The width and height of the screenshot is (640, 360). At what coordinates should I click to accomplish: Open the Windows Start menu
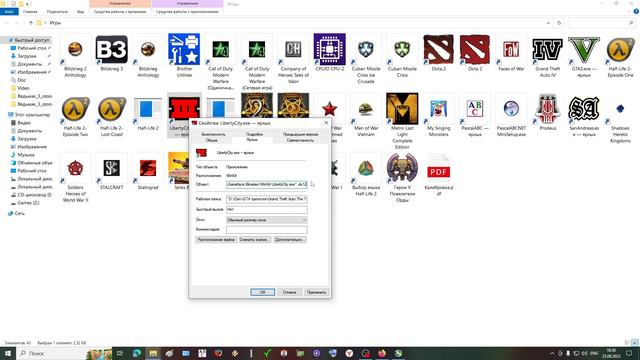pos(8,353)
